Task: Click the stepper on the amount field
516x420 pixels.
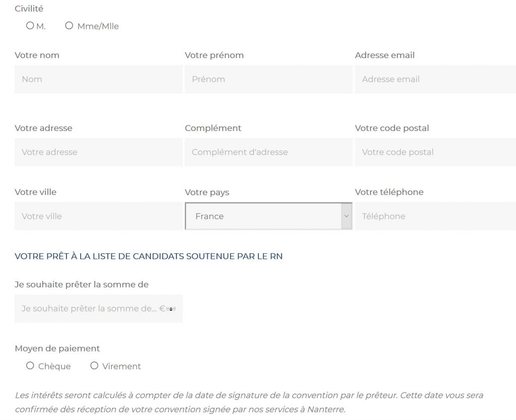Action: pos(170,308)
